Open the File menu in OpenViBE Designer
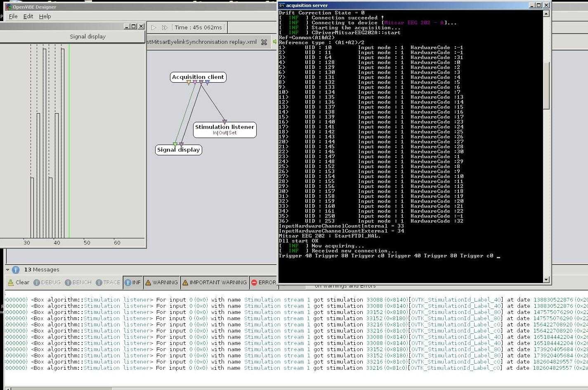The height and width of the screenshot is (390, 588). pyautogui.click(x=13, y=16)
